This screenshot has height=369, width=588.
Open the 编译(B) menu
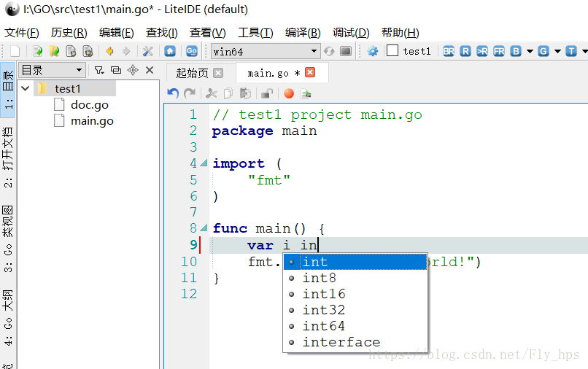(x=303, y=33)
